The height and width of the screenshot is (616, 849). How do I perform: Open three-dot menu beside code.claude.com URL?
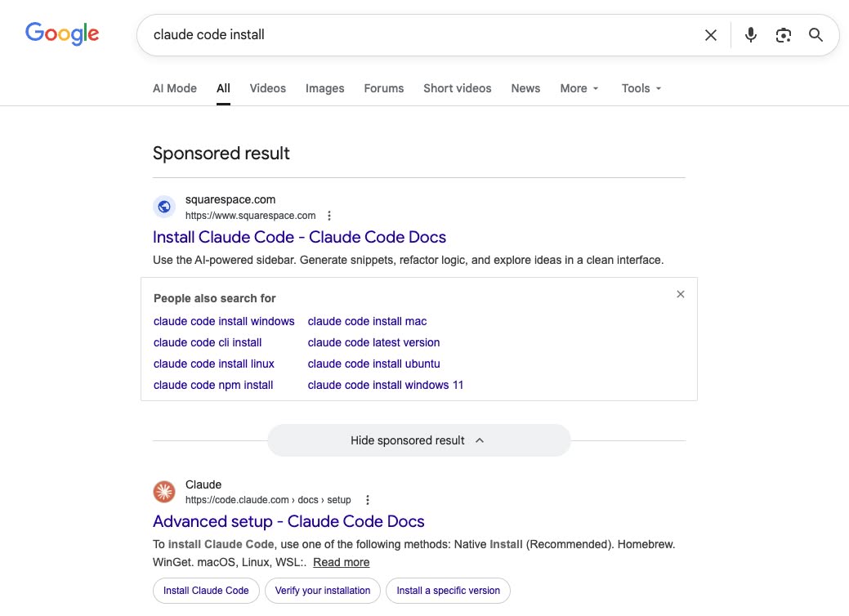[x=368, y=500]
